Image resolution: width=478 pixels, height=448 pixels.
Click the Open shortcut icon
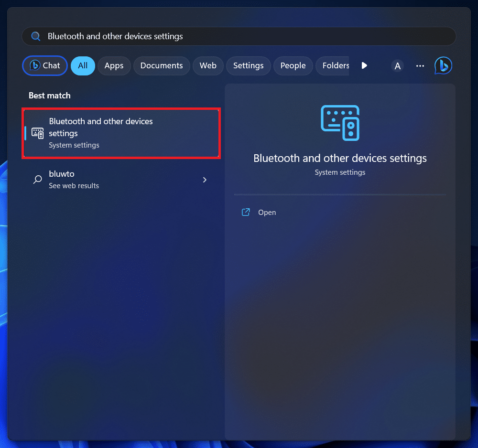click(246, 212)
